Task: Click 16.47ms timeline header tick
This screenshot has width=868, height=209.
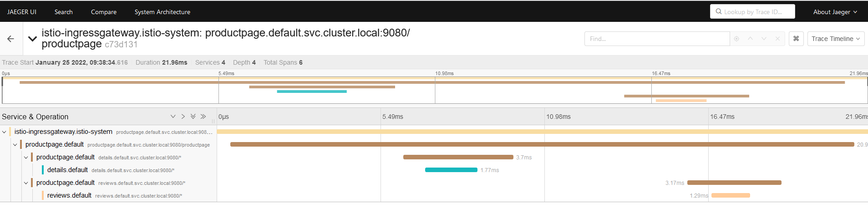Action: point(722,117)
